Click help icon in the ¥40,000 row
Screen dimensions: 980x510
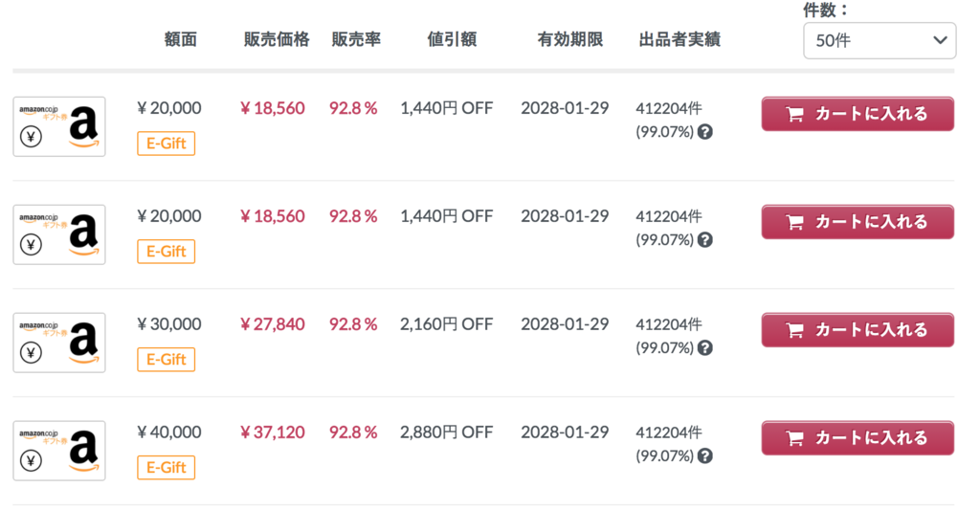point(705,456)
